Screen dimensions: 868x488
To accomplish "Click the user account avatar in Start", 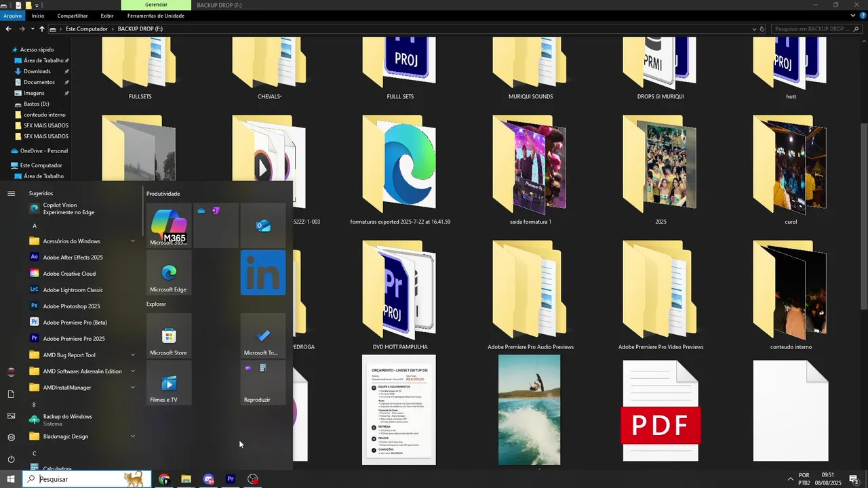I will [x=11, y=372].
